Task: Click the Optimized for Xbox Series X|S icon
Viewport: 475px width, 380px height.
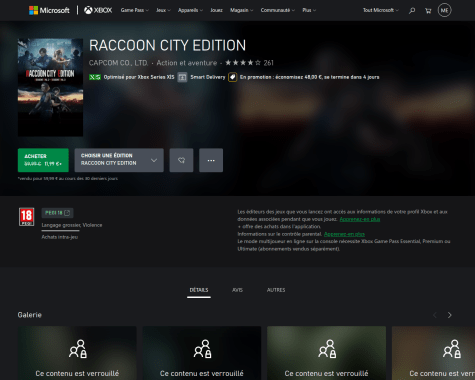Action: pyautogui.click(x=95, y=77)
